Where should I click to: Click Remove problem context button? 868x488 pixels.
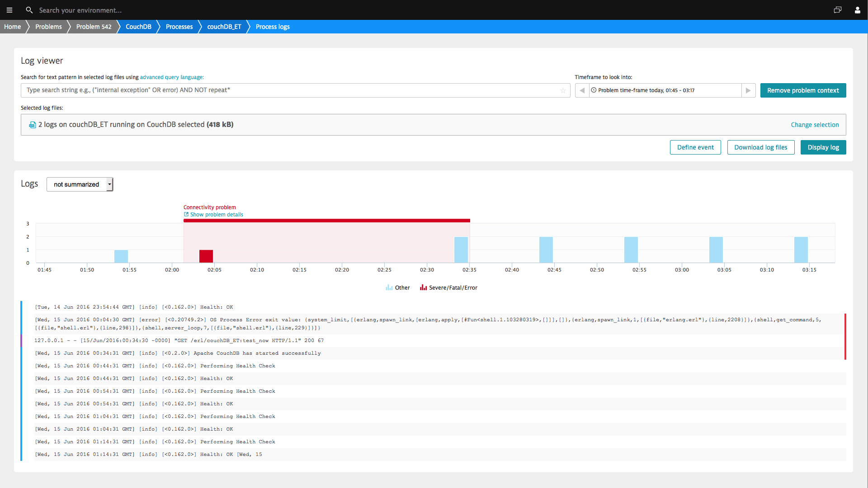803,90
